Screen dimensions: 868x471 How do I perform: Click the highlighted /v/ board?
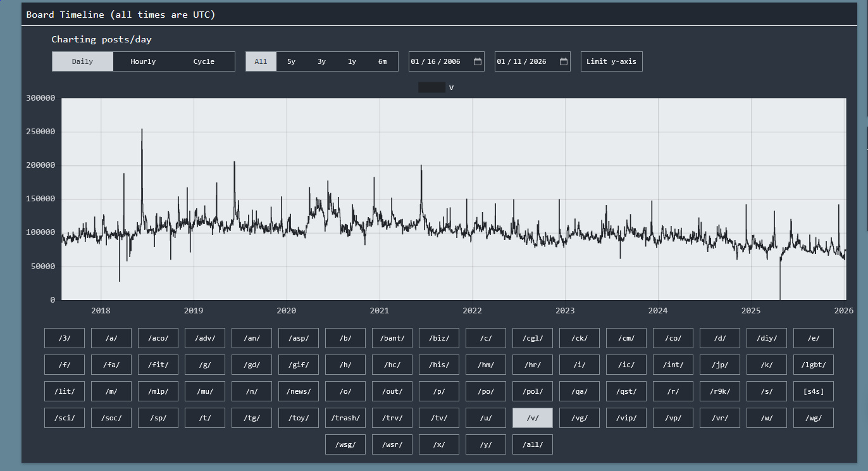click(x=533, y=418)
